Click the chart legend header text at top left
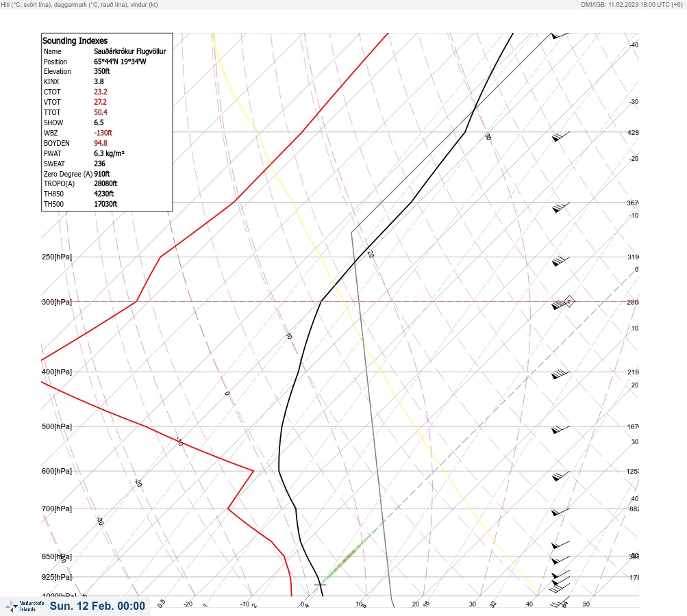 [x=79, y=4]
